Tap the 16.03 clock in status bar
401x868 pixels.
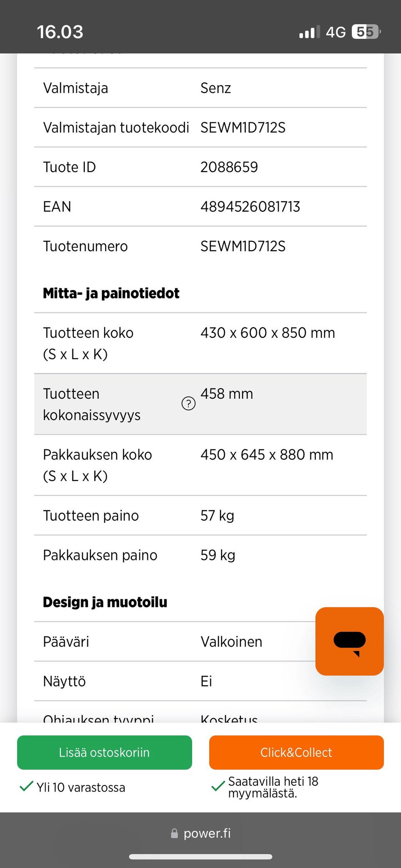(60, 32)
